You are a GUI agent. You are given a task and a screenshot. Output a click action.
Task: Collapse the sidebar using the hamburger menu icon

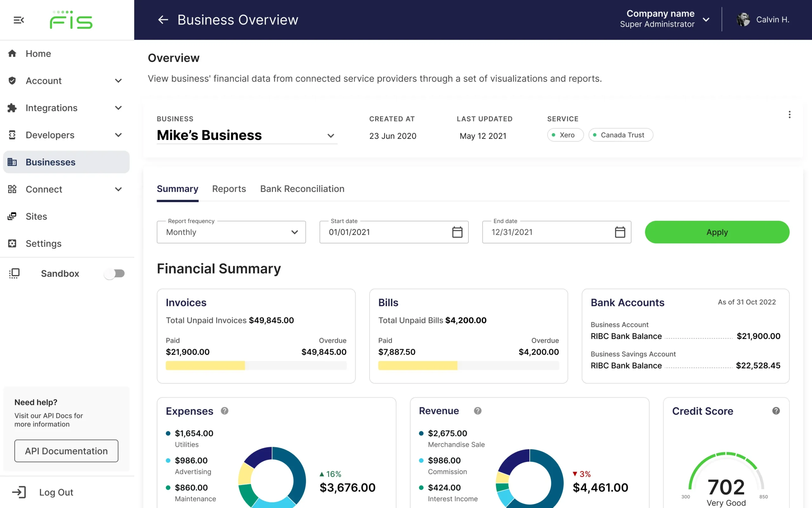pyautogui.click(x=18, y=20)
